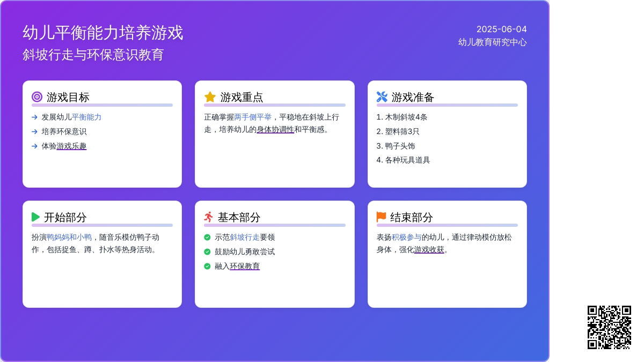Image resolution: width=644 pixels, height=362 pixels.
Task: Click the heading text 基本部分
Action: point(239,217)
